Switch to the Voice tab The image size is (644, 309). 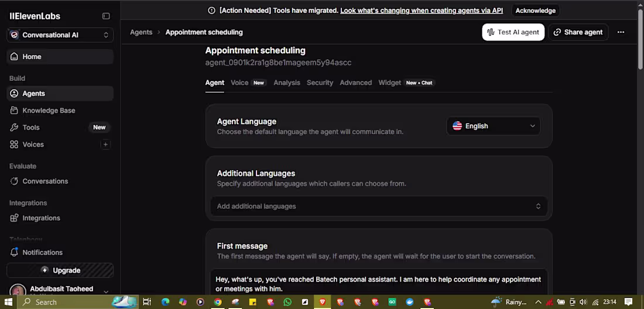pos(239,83)
